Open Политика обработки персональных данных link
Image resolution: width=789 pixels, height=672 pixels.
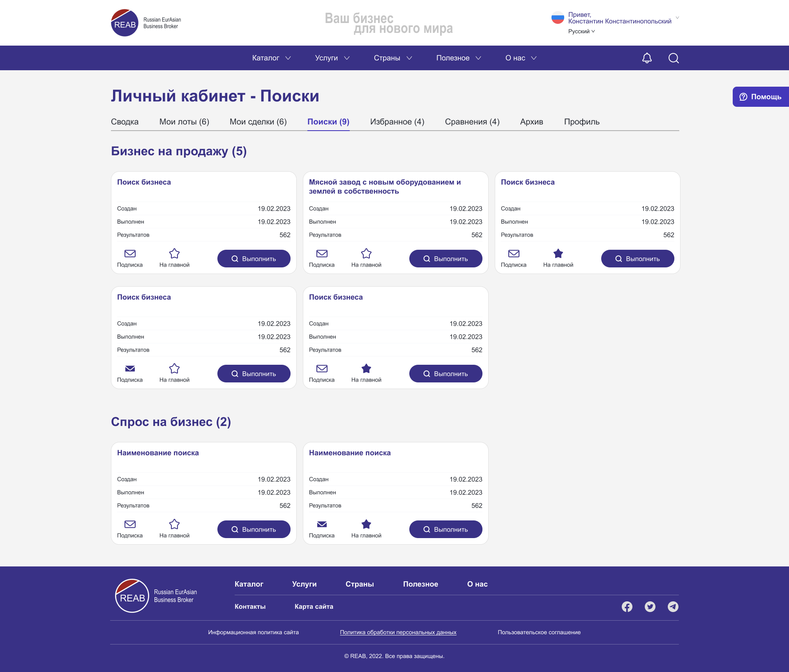coord(398,632)
